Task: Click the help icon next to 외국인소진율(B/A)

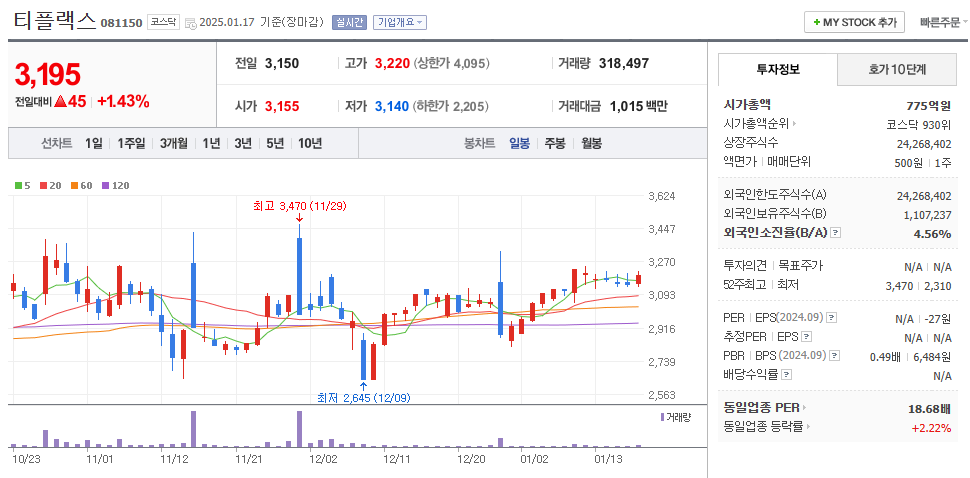Action: [836, 233]
